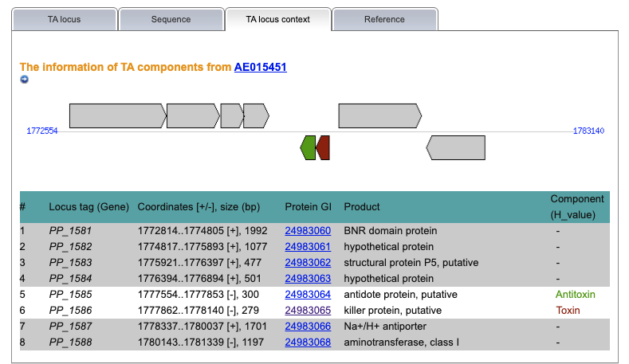Open protein GI 24983064 link
This screenshot has height=364, width=629.
coord(308,294)
